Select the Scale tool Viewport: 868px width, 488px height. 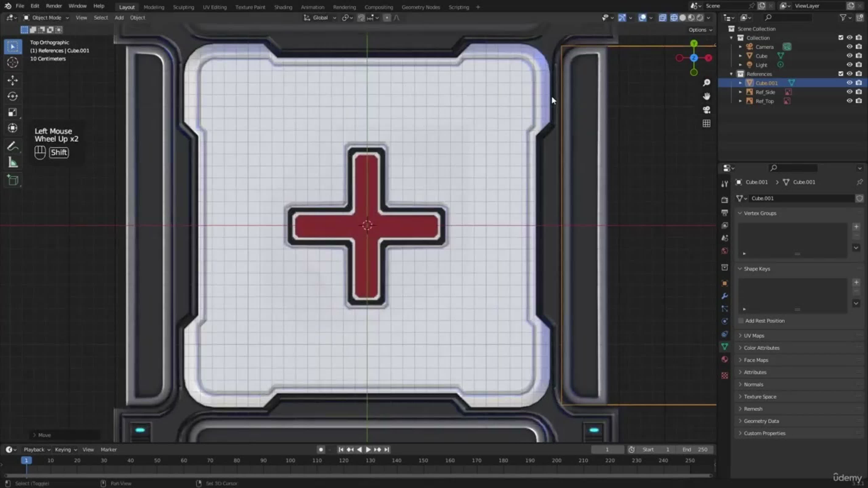tap(13, 112)
